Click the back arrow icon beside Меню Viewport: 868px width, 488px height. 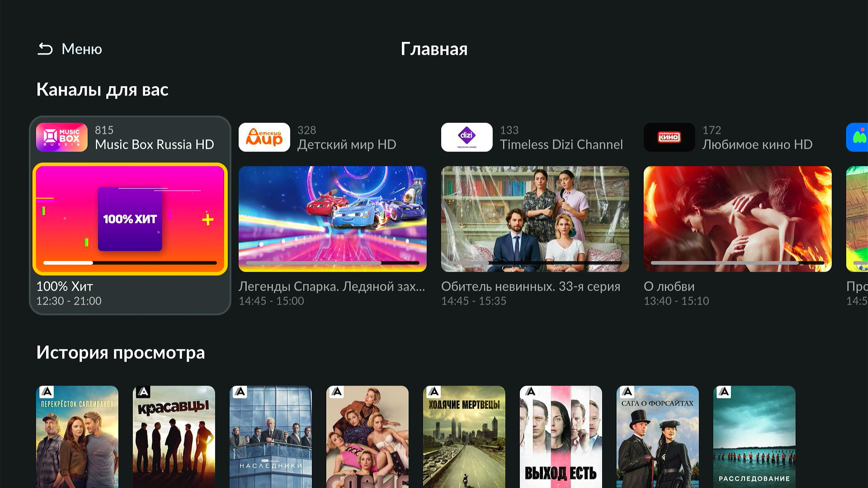(x=45, y=49)
